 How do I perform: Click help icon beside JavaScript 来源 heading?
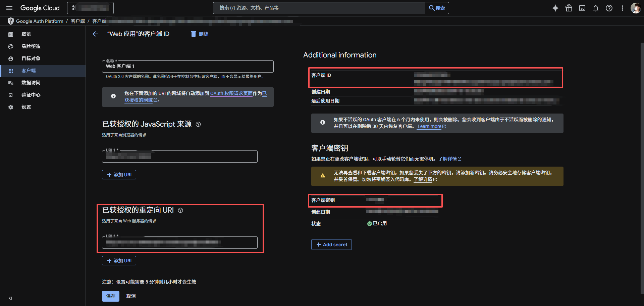point(198,124)
